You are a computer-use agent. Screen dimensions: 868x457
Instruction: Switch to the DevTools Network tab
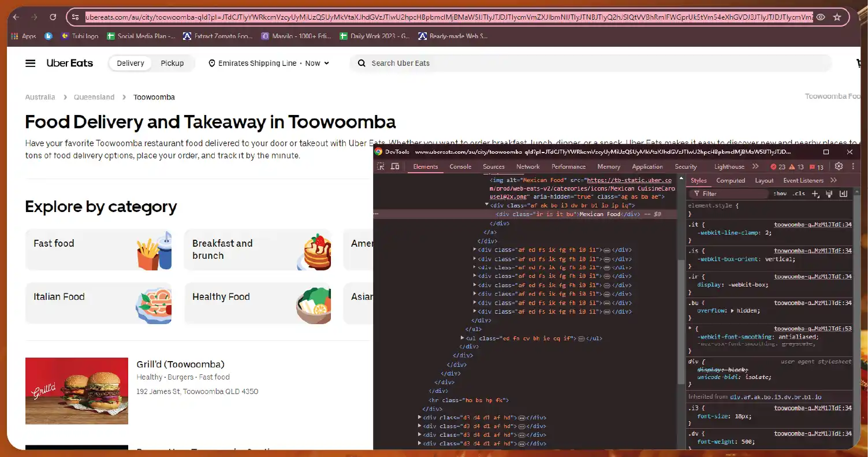[x=528, y=166]
